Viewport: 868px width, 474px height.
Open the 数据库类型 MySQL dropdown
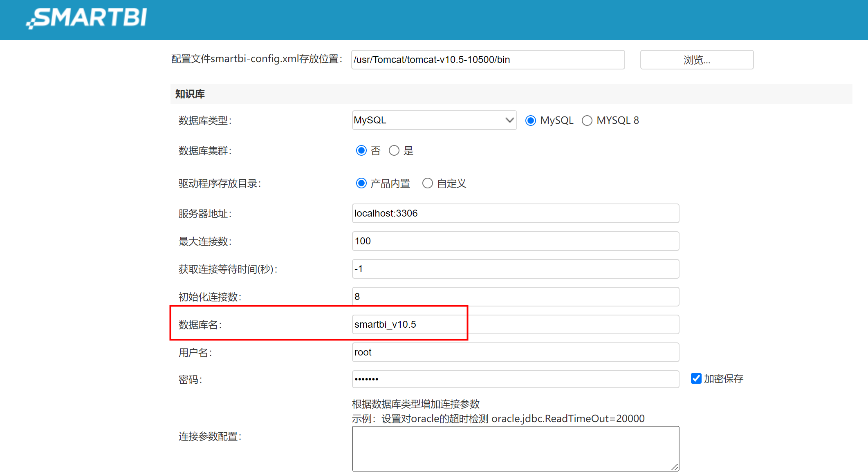coord(434,120)
